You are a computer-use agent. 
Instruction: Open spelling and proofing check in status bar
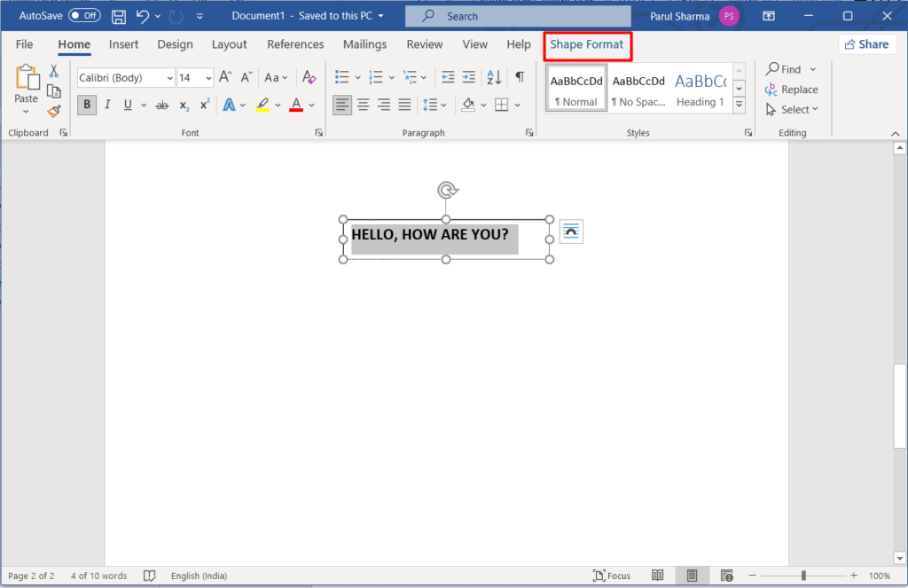(x=149, y=576)
